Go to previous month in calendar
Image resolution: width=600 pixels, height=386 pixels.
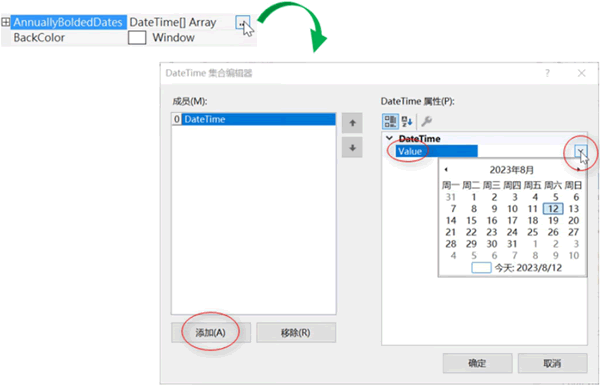pos(446,169)
